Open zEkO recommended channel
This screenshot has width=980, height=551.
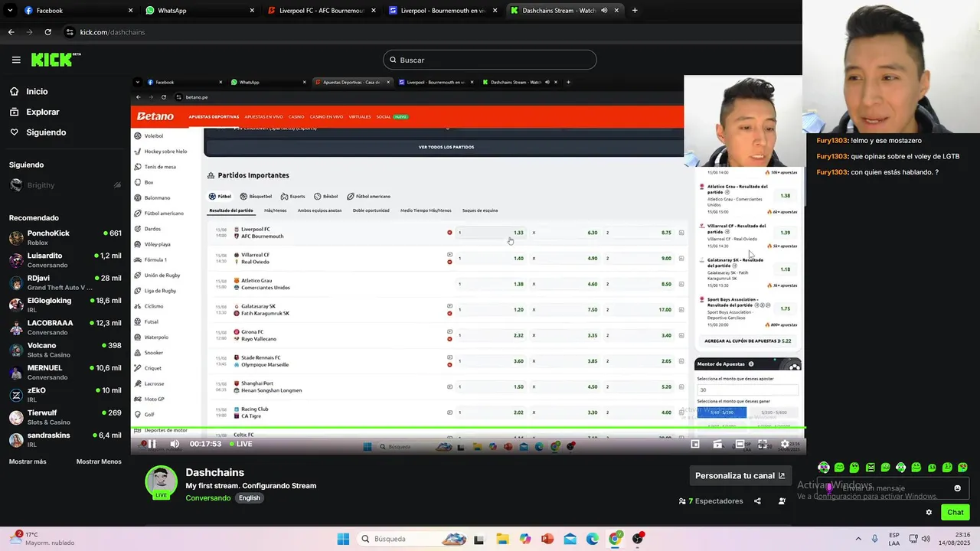pyautogui.click(x=65, y=395)
